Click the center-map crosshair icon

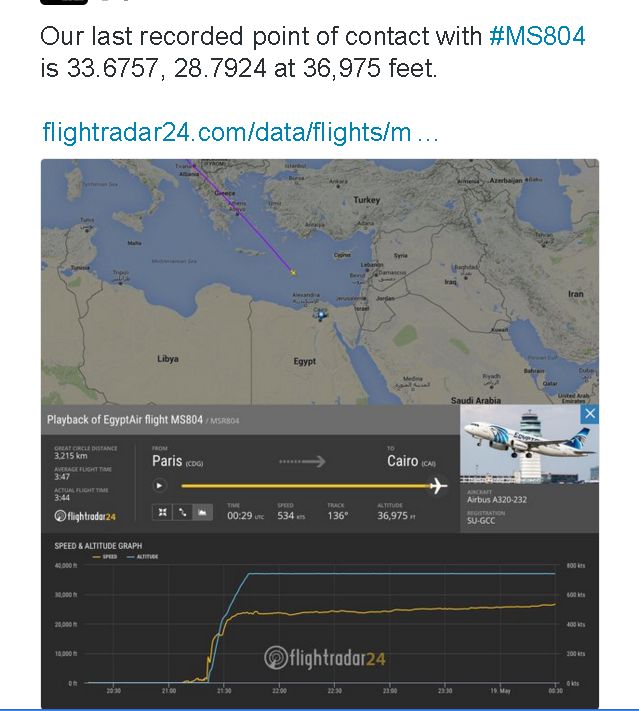162,512
